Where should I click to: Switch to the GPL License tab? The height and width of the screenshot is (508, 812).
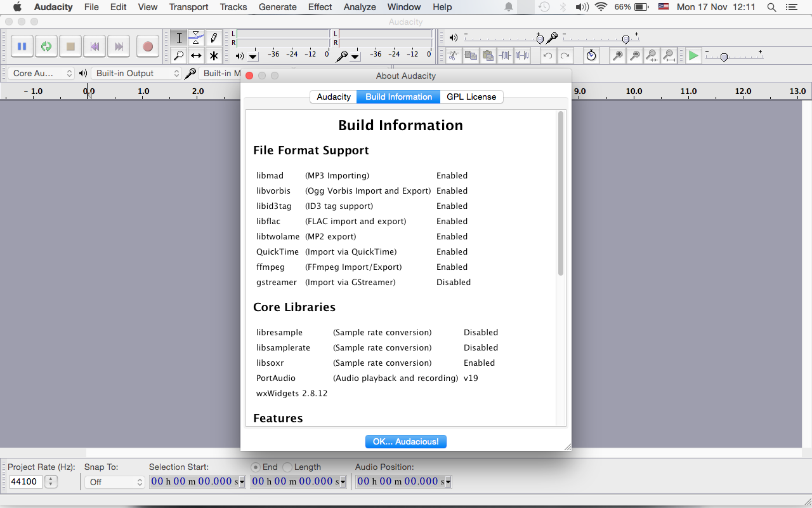[x=471, y=97]
